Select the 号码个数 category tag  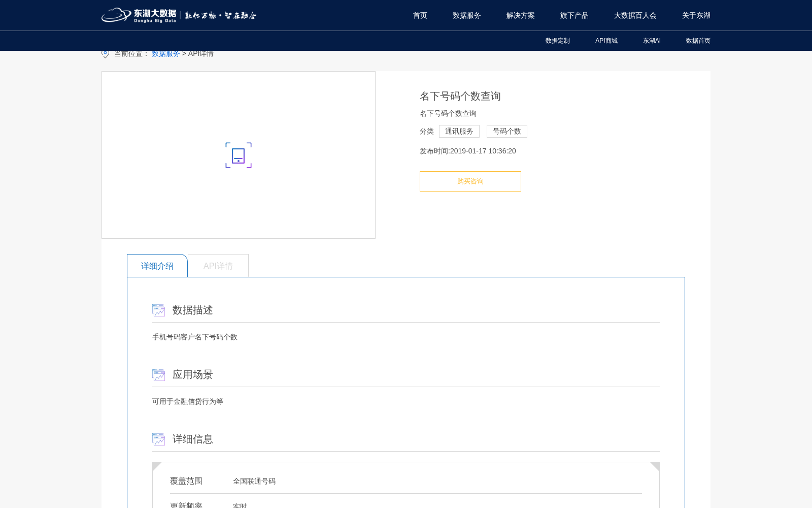(x=507, y=131)
